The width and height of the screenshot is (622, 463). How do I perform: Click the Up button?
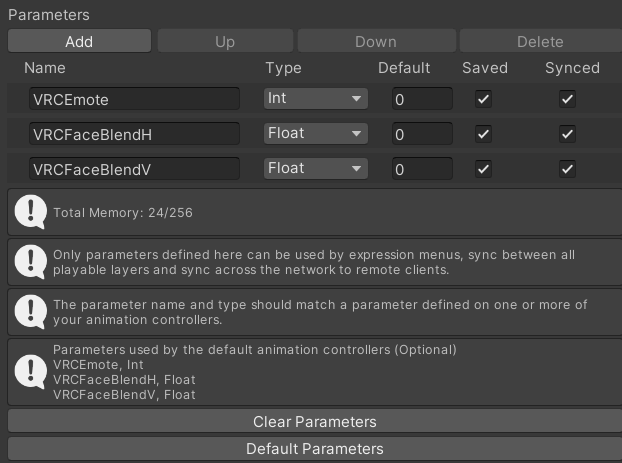coord(225,41)
